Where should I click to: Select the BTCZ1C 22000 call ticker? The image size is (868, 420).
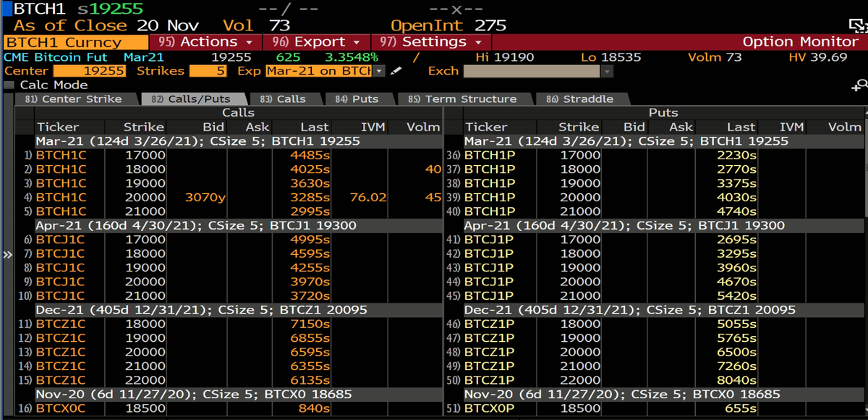[x=61, y=380]
